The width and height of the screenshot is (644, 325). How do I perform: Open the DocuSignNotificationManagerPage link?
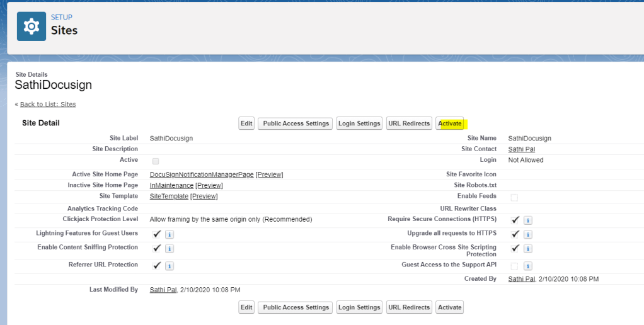click(x=201, y=174)
